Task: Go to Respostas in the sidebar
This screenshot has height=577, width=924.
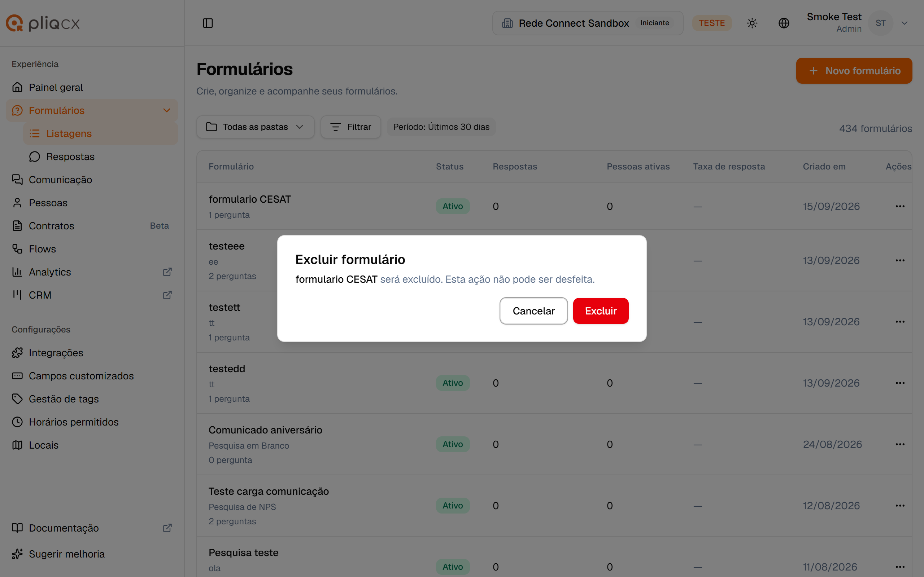Action: pyautogui.click(x=70, y=157)
